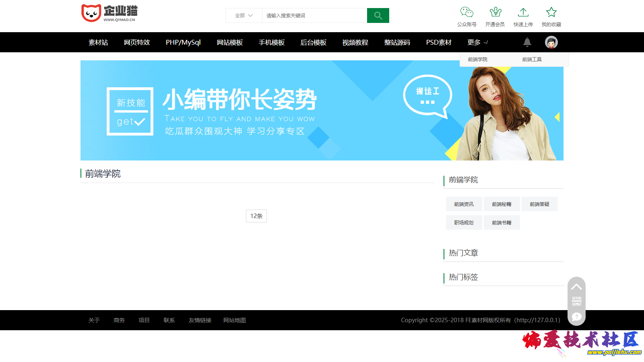This screenshot has width=644, height=362.
Task: Select 前端工具 from the dropdown
Action: point(532,60)
